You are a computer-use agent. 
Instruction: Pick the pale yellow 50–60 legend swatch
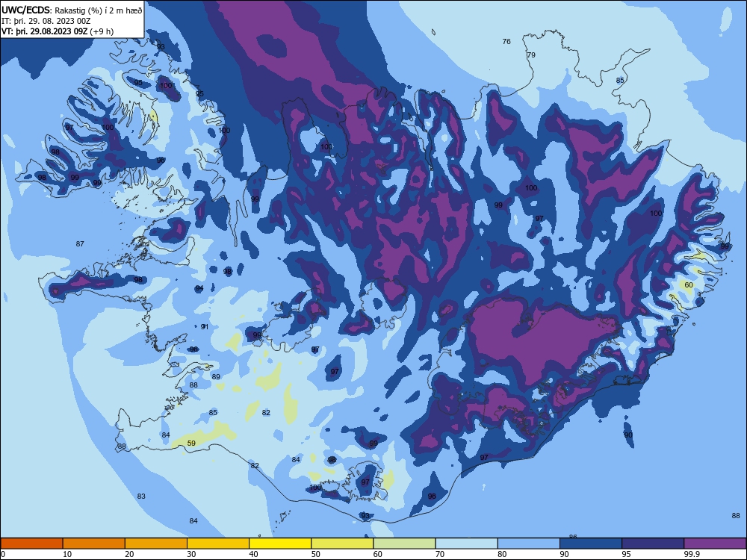click(342, 544)
